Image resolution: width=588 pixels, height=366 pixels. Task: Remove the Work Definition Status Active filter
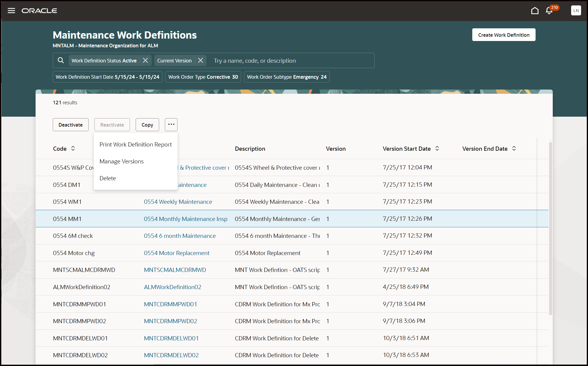[145, 61]
